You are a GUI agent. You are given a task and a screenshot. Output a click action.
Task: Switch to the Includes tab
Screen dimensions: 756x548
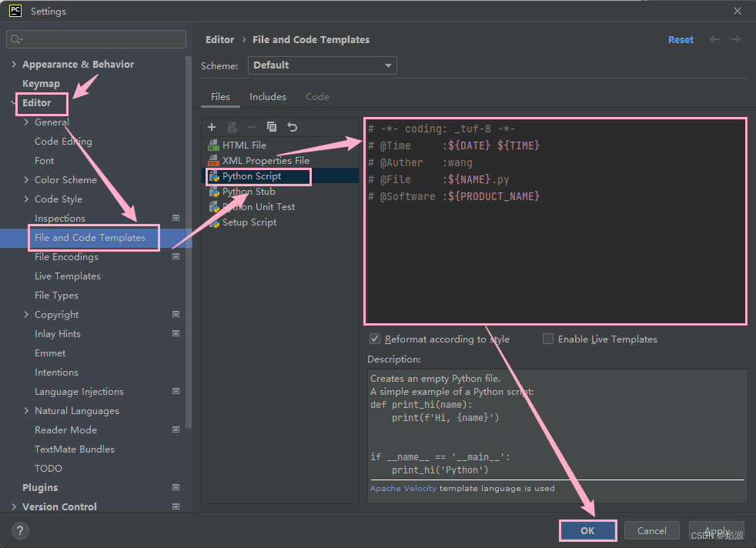(x=267, y=97)
